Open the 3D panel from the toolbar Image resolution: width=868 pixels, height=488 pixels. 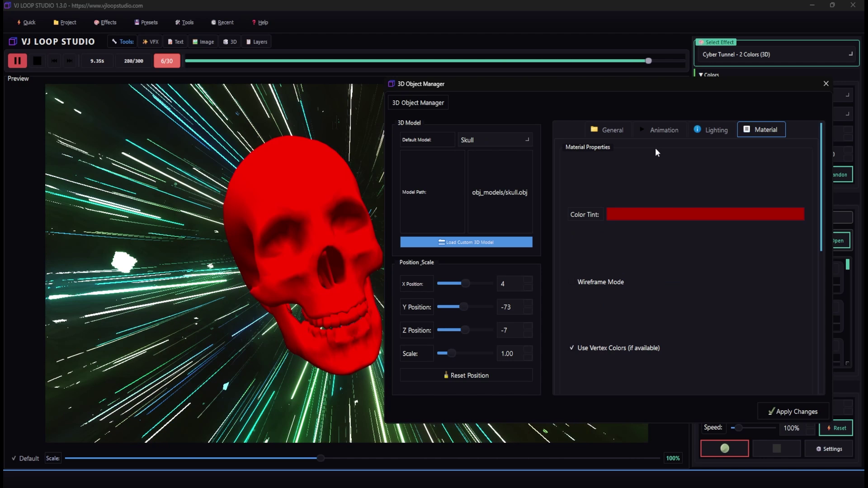pyautogui.click(x=230, y=41)
